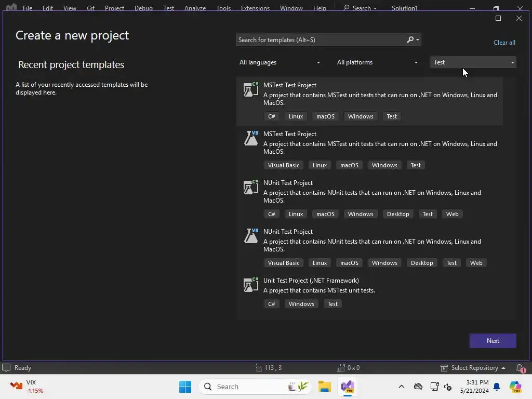Click the feedback icon beside Ready status
Image resolution: width=532 pixels, height=399 pixels.
[6, 368]
